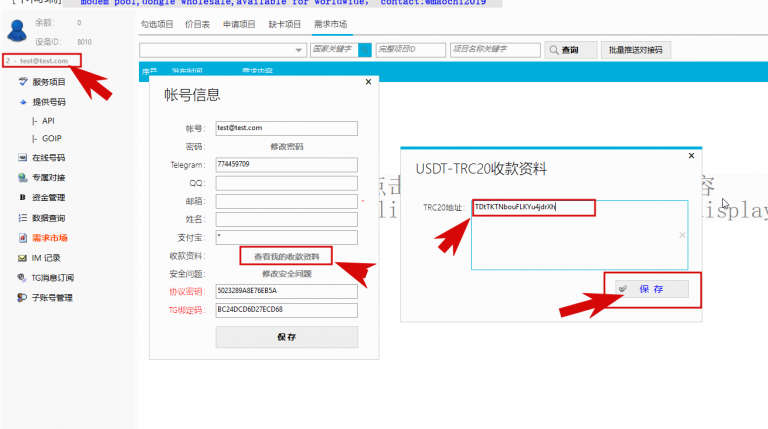This screenshot has height=429, width=768.
Task: Focus the 帐号 input field
Action: click(287, 128)
